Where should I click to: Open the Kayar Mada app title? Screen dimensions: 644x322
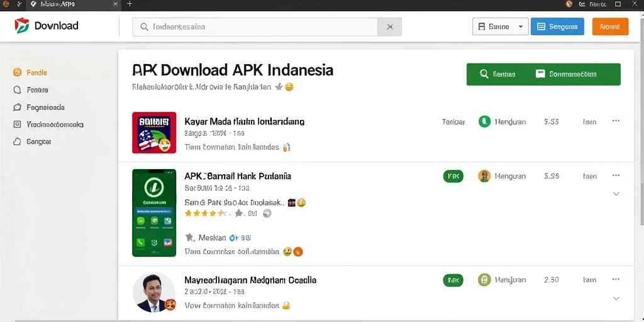pyautogui.click(x=245, y=121)
